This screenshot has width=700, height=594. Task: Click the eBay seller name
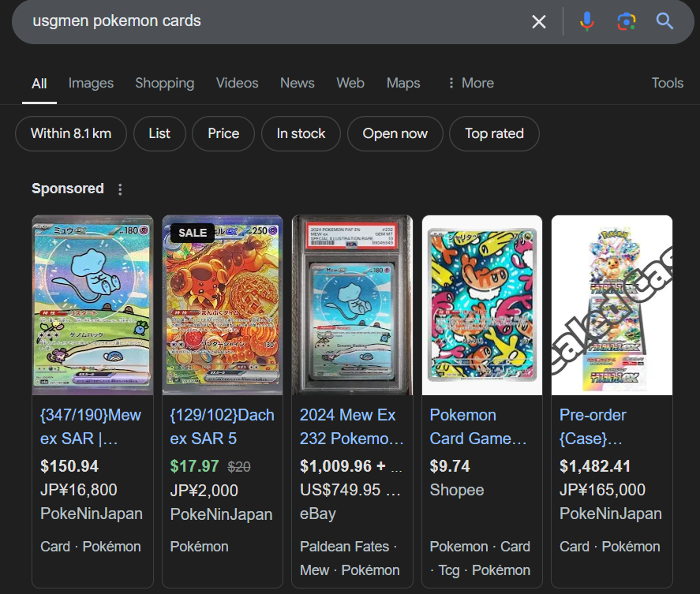[317, 514]
